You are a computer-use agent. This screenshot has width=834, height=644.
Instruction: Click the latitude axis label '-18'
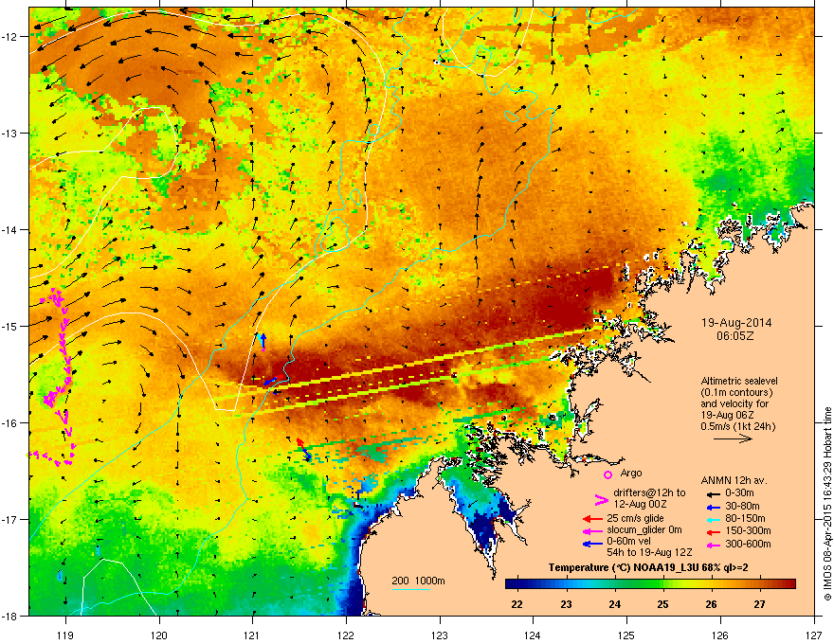[10, 616]
